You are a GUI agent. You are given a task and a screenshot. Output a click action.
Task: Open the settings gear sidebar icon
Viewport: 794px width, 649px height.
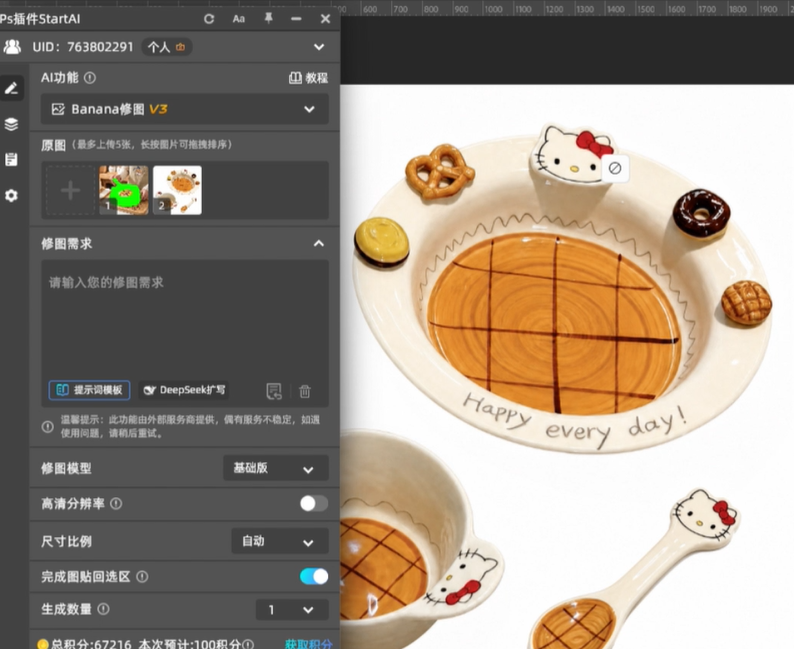click(11, 195)
